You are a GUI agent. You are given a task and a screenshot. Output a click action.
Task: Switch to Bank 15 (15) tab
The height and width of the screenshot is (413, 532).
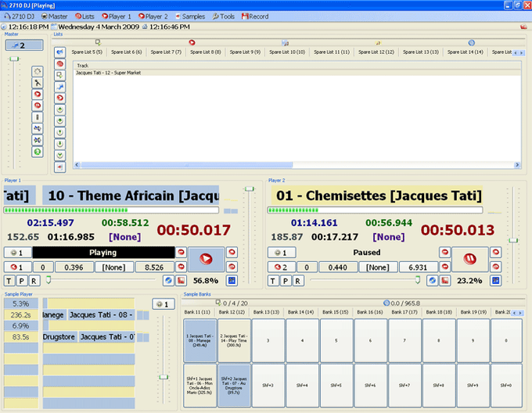(335, 312)
